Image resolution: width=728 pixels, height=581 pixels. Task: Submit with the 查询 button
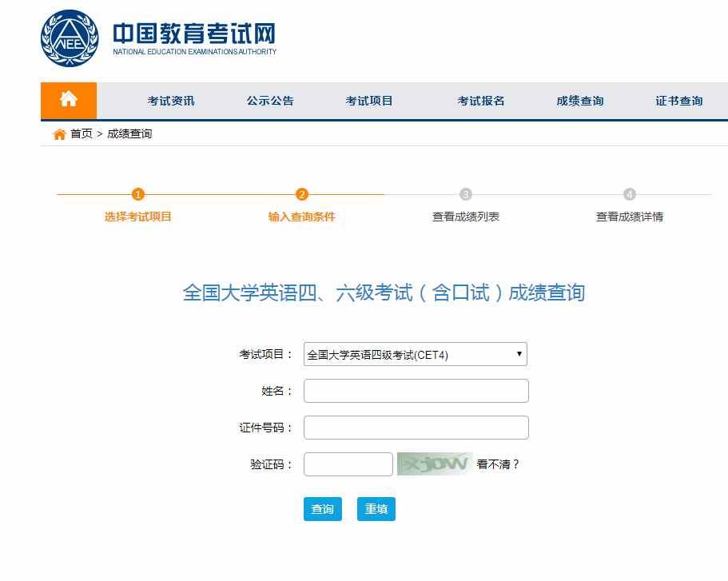(323, 509)
